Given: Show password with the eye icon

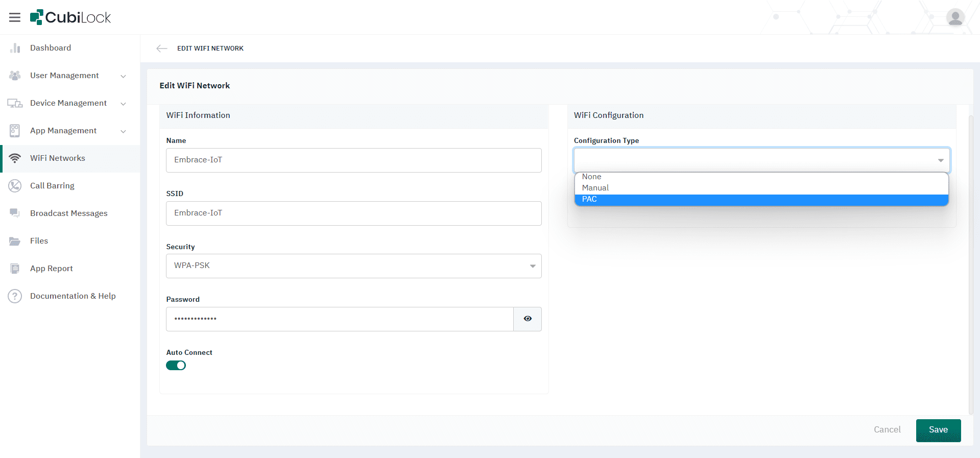Looking at the screenshot, I should point(528,319).
